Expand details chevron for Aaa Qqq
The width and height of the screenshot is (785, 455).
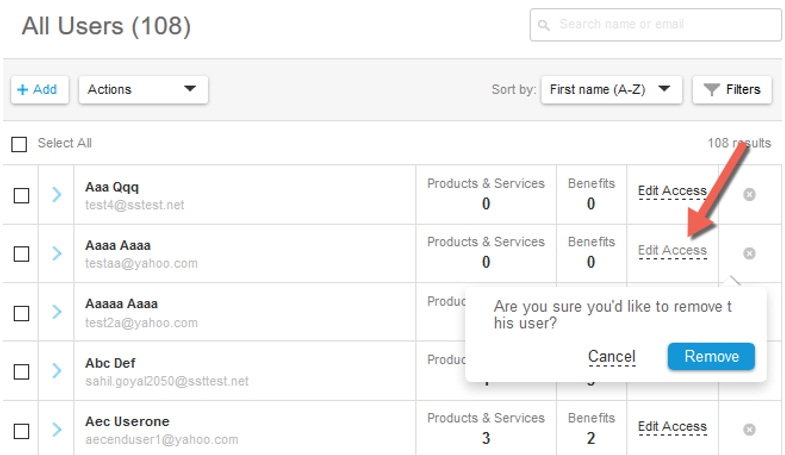click(x=57, y=194)
